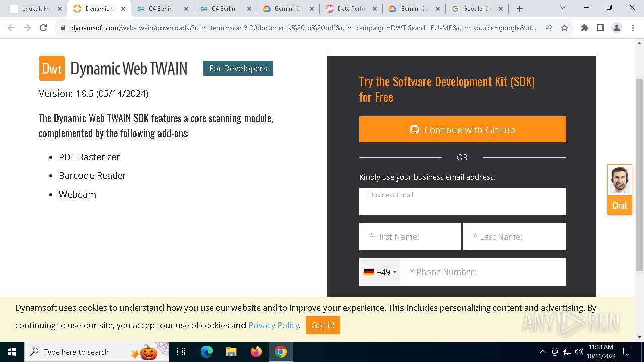Switch to the Google Cloud tab
The width and height of the screenshot is (644, 362).
[x=476, y=9]
